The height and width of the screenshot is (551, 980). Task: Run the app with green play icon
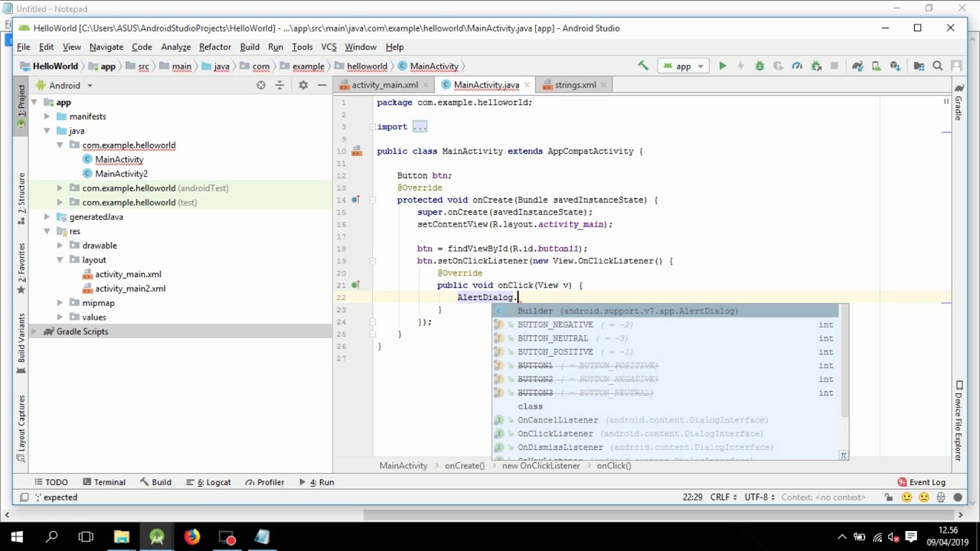(722, 66)
